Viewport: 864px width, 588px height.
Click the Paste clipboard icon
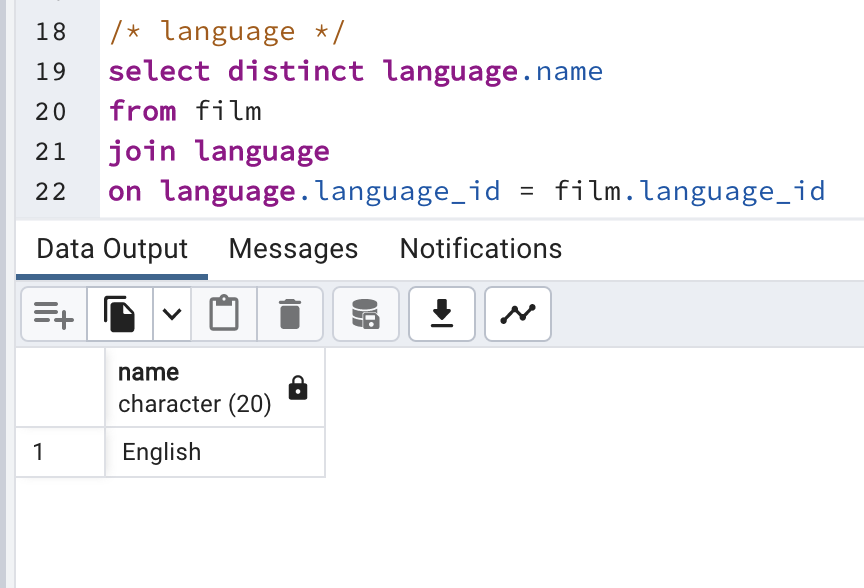(x=224, y=315)
